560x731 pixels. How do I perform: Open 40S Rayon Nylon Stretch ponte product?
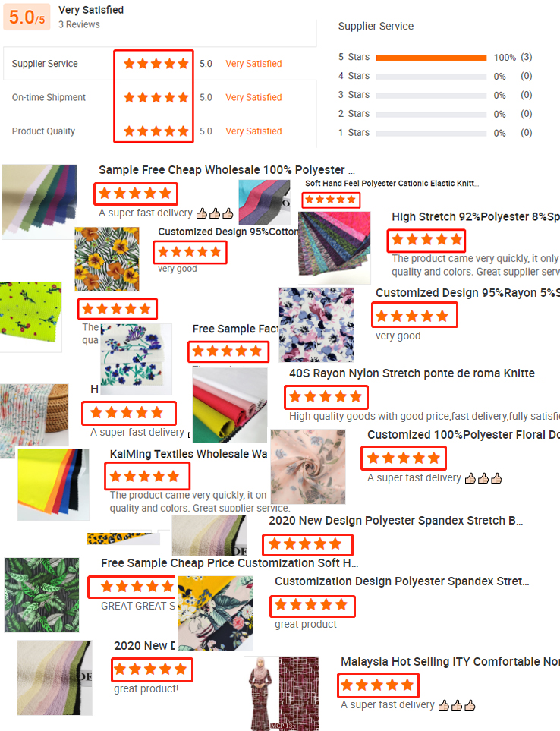pos(415,373)
